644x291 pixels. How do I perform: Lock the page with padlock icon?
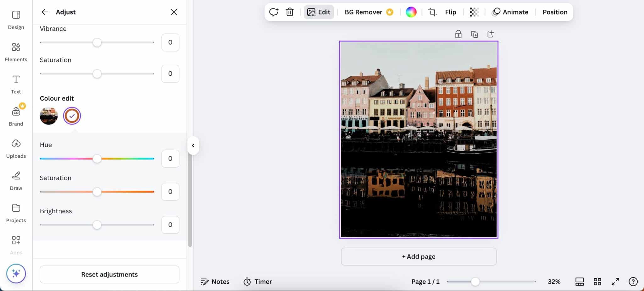[x=458, y=34]
